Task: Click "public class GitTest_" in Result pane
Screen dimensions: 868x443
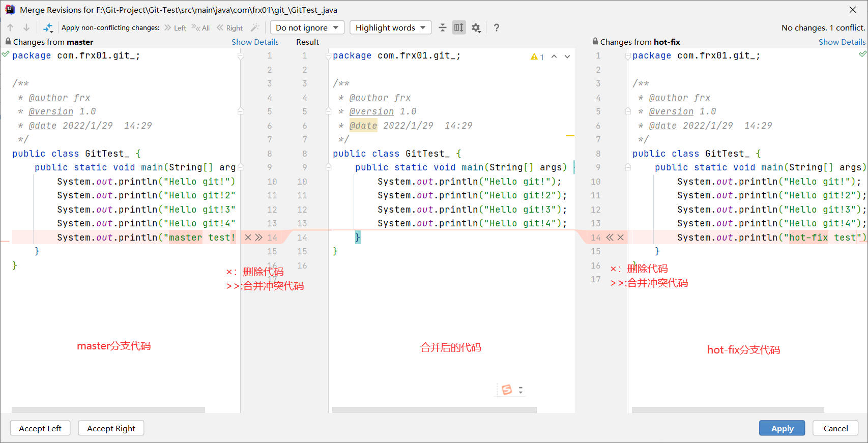Action: (391, 154)
